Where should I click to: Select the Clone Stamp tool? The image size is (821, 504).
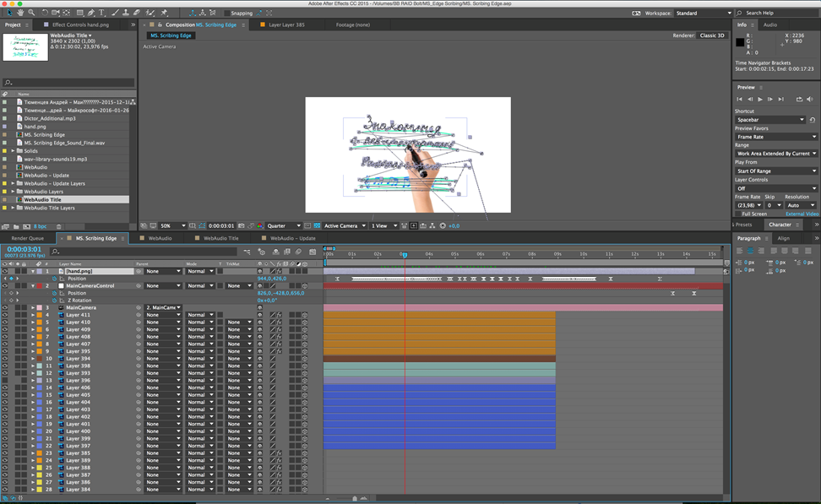click(x=126, y=13)
